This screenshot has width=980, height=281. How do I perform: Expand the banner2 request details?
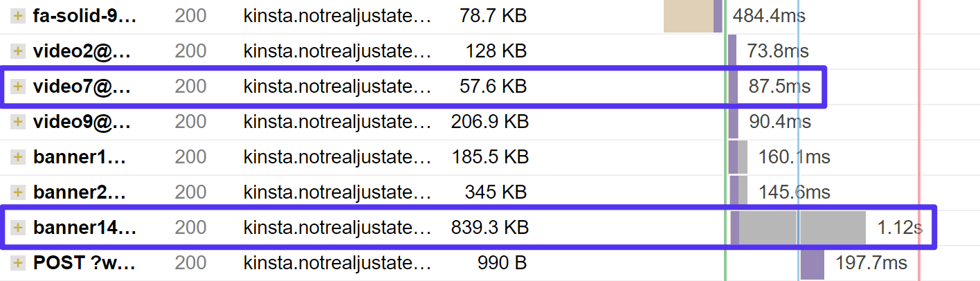tap(17, 192)
